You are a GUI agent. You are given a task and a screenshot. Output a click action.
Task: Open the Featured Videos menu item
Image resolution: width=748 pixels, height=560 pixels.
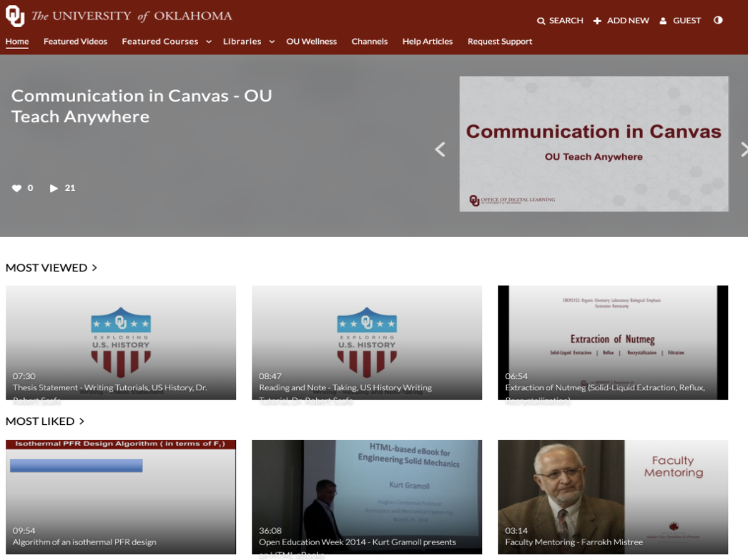[x=76, y=42]
